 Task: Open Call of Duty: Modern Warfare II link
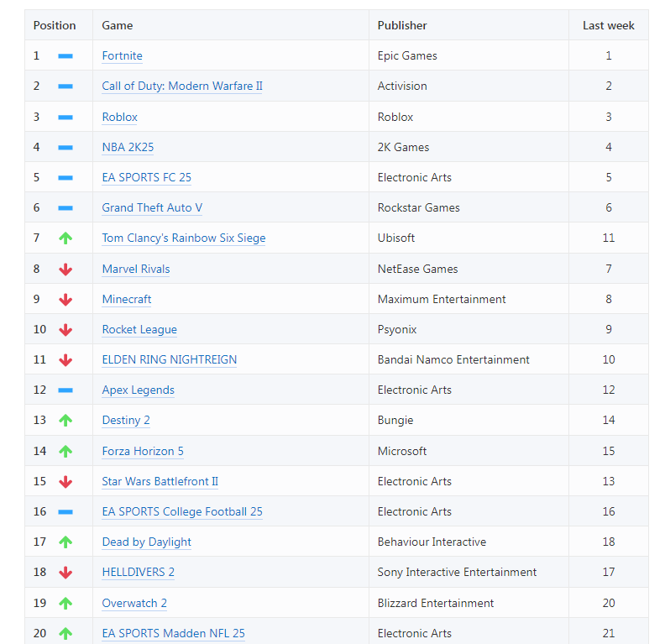tap(182, 86)
